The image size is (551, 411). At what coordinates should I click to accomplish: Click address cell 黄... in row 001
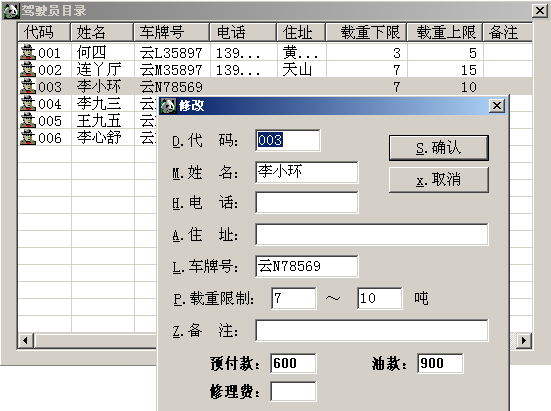tap(300, 53)
